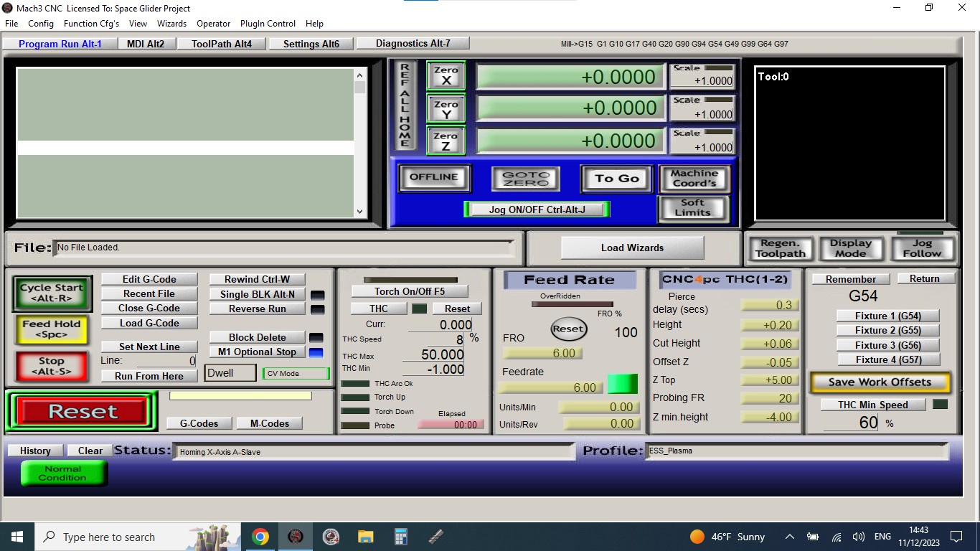Click Torch On/Off F5 button
Viewport: 980px width, 551px height.
410,291
